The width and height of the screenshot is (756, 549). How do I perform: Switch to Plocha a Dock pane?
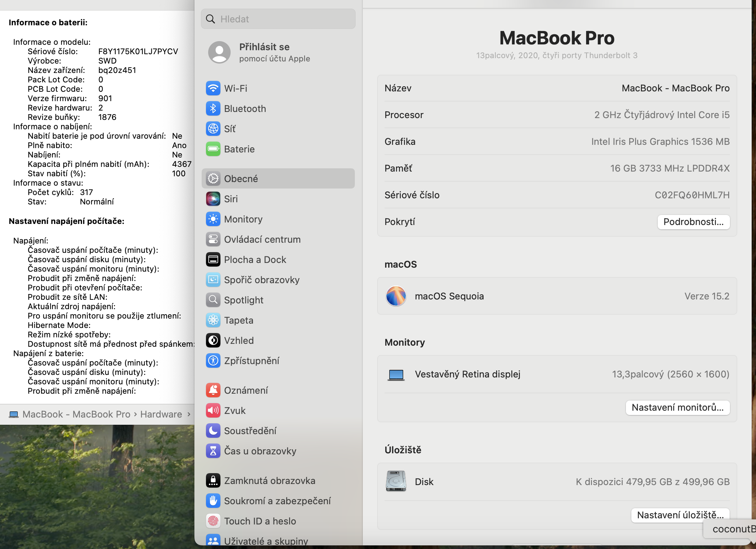point(255,260)
